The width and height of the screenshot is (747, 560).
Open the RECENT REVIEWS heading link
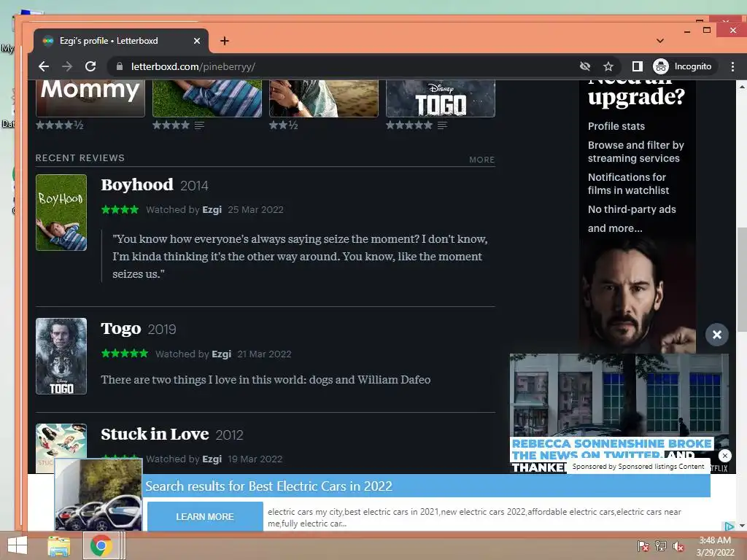coord(80,157)
